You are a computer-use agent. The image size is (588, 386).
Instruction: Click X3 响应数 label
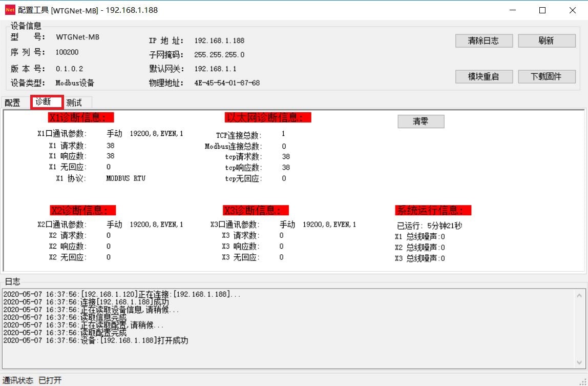pos(241,247)
